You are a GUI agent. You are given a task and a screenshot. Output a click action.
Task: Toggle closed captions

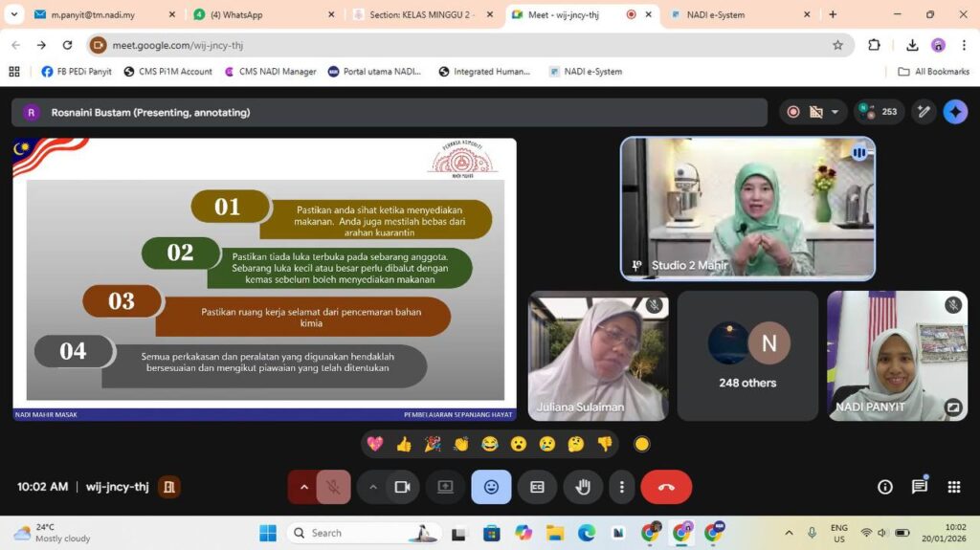pos(537,487)
